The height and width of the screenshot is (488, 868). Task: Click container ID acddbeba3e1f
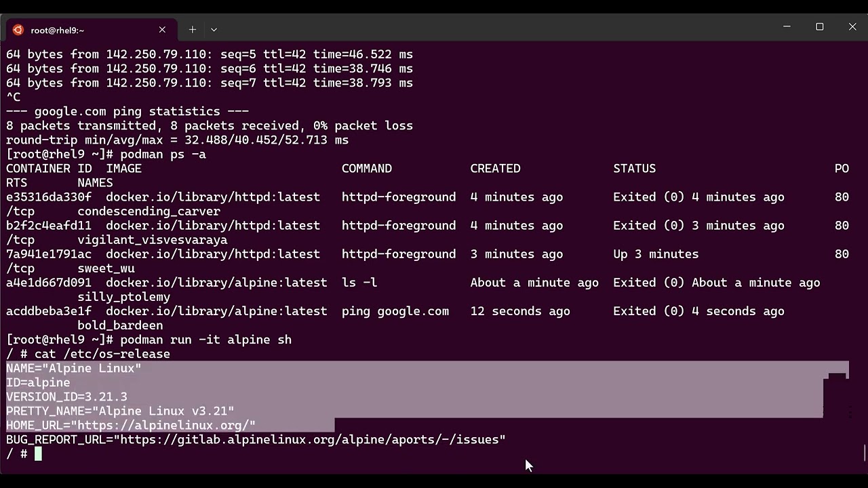click(49, 311)
